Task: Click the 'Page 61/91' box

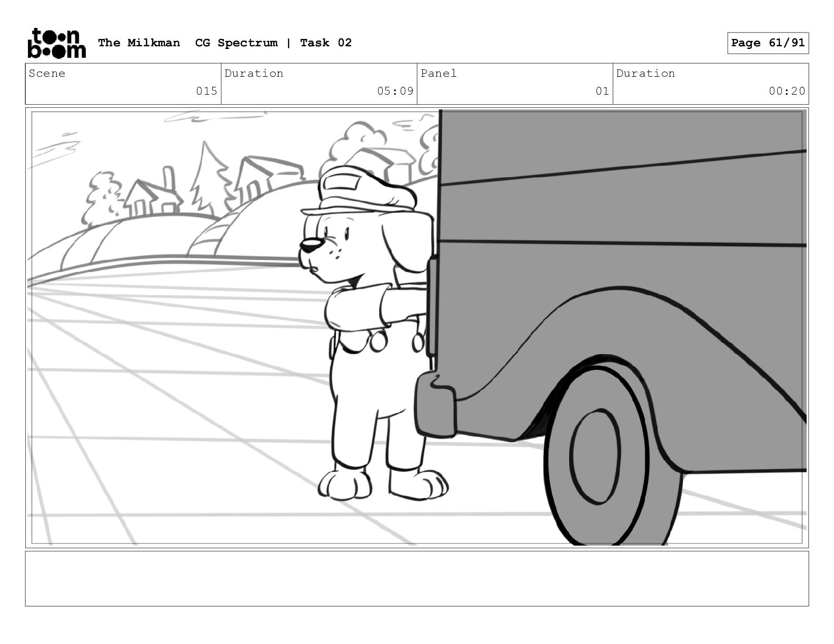Action: pyautogui.click(x=768, y=43)
